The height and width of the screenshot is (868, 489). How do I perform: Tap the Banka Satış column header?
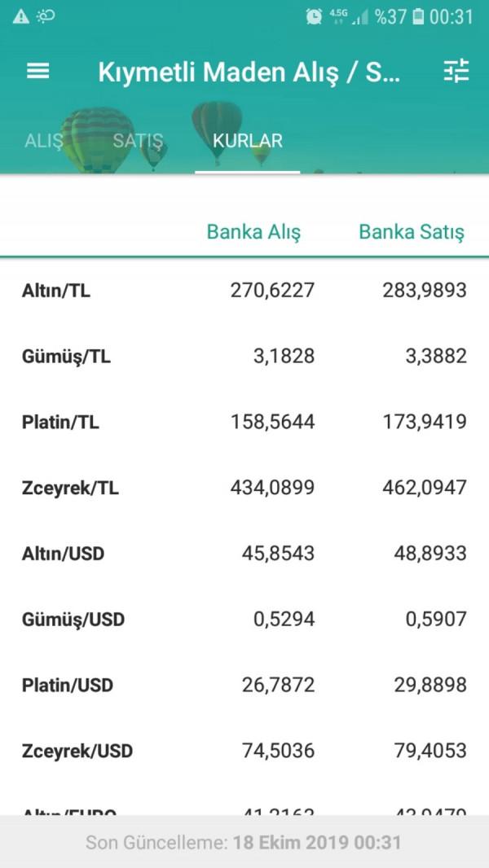click(x=412, y=232)
